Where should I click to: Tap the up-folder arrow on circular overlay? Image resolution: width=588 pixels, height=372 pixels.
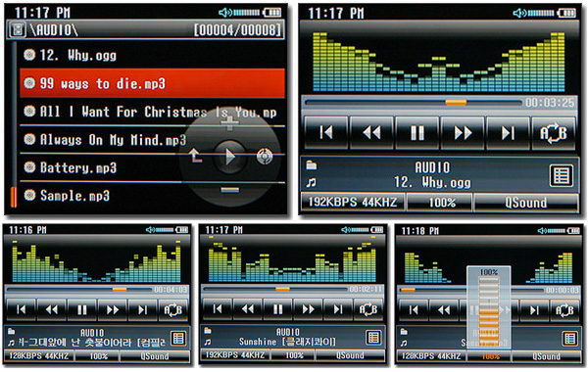[x=195, y=156]
